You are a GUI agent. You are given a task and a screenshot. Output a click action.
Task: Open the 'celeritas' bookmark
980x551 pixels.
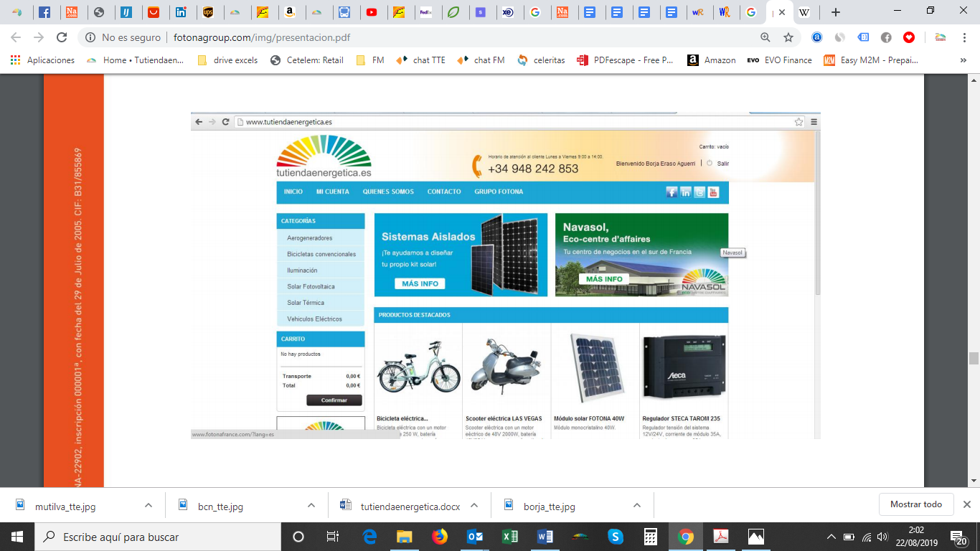tap(541, 60)
